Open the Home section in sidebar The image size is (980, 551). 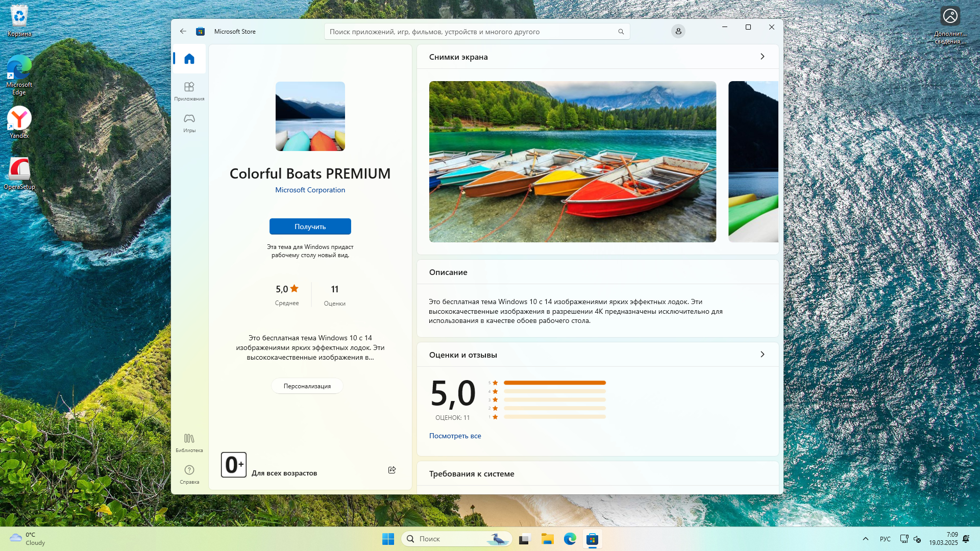point(189,59)
